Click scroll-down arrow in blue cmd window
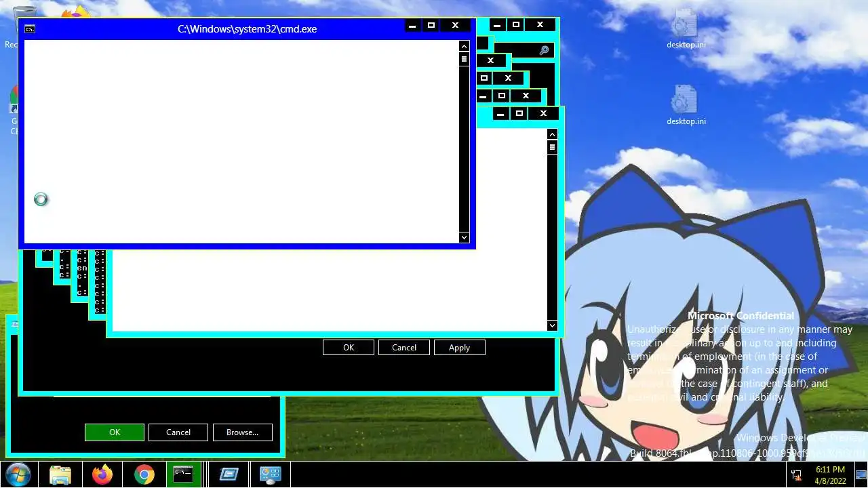Viewport: 868px width, 488px height. [464, 237]
